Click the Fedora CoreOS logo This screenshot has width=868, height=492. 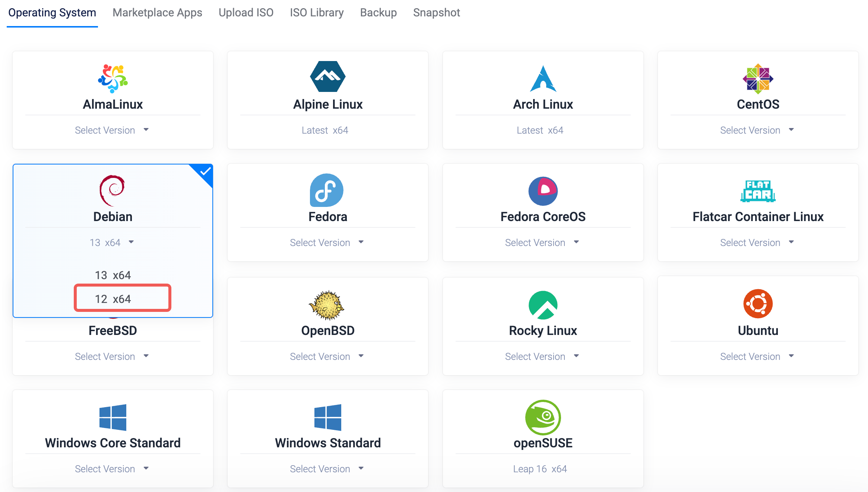pos(543,191)
